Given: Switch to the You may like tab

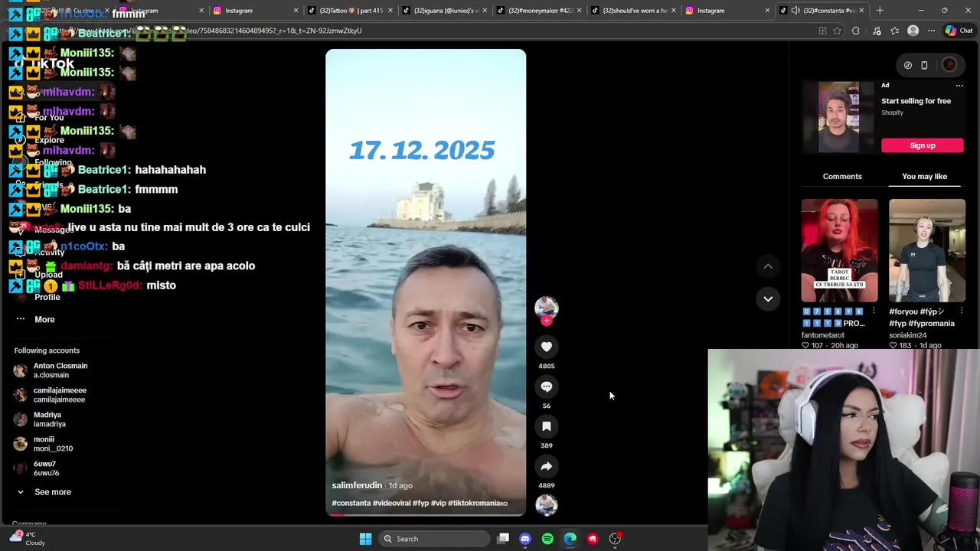Looking at the screenshot, I should coord(924,177).
